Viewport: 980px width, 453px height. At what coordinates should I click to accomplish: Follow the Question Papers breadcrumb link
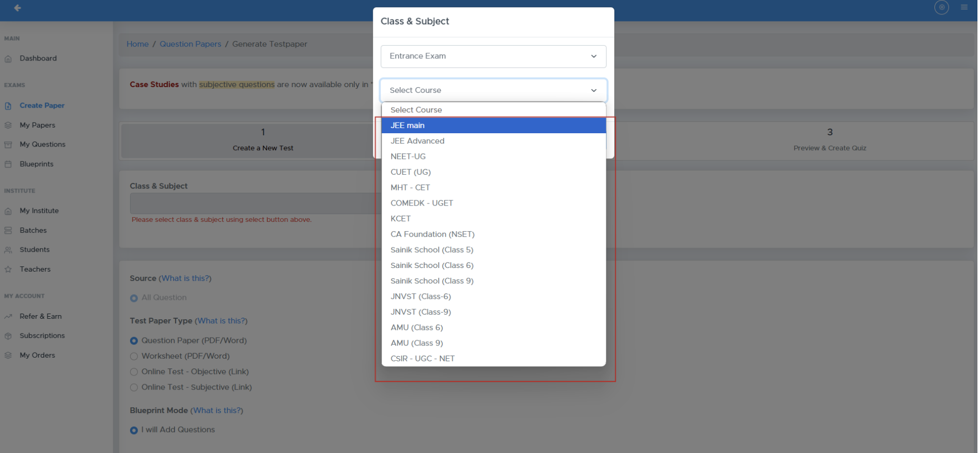(190, 44)
